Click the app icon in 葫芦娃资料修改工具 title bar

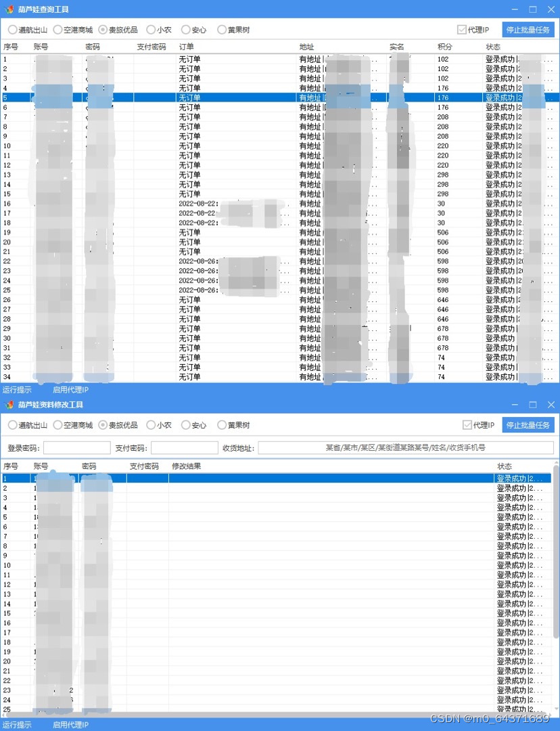8,405
